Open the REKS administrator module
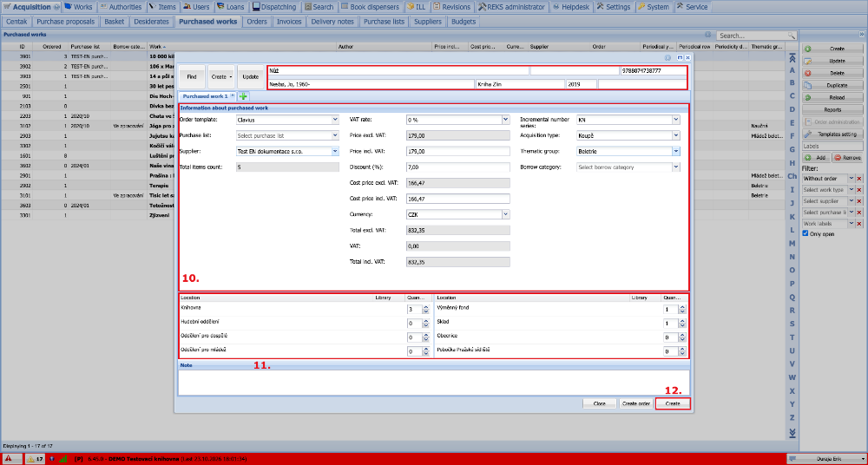The height and width of the screenshot is (465, 868). 513,7
